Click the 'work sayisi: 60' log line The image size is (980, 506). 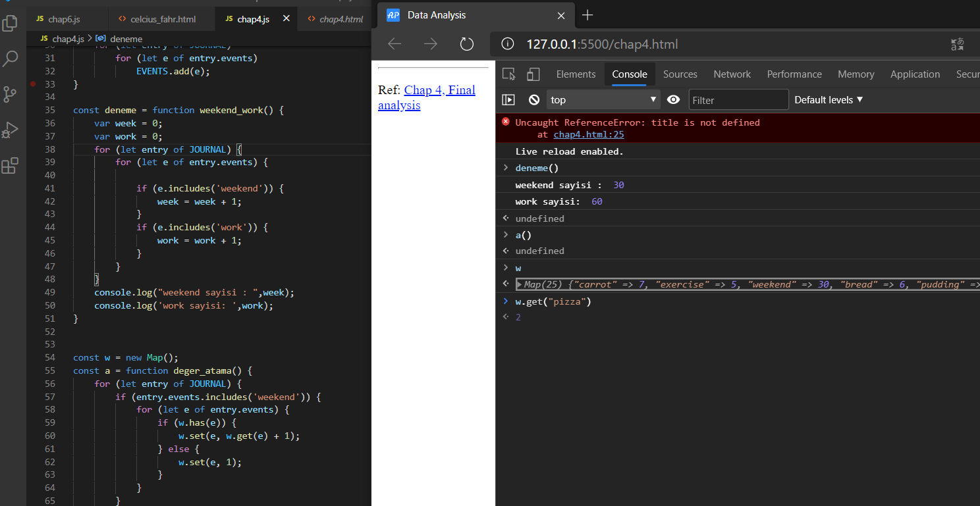tap(559, 201)
